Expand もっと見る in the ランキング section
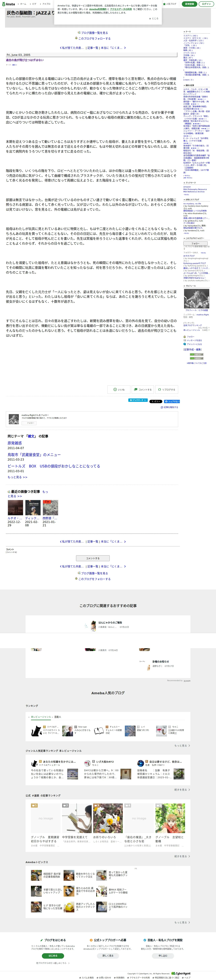This screenshot has height=980, width=216. tap(182, 746)
